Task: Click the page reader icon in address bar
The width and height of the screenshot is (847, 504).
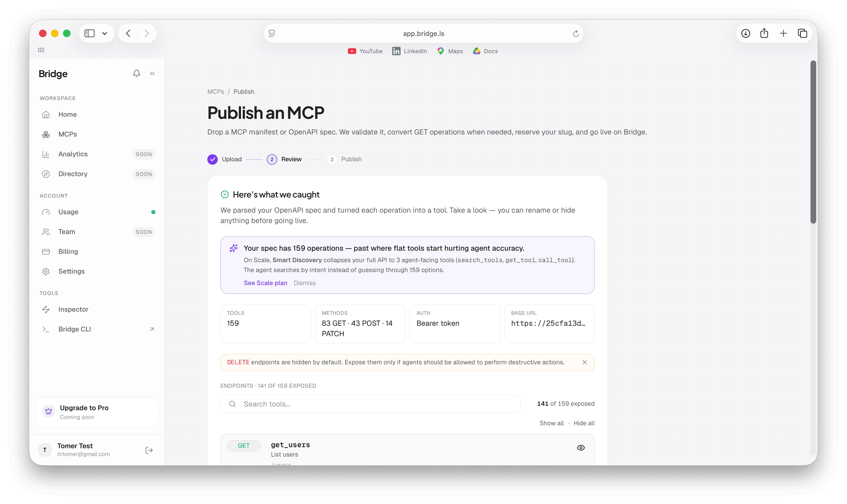Action: pos(272,33)
